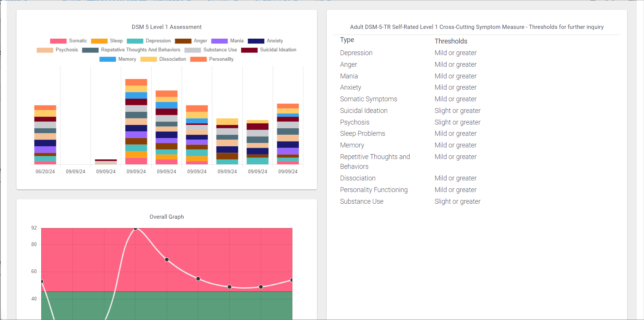Click the Dissociation row in thresholds table
Screen dimensions: 644x320
click(358, 178)
